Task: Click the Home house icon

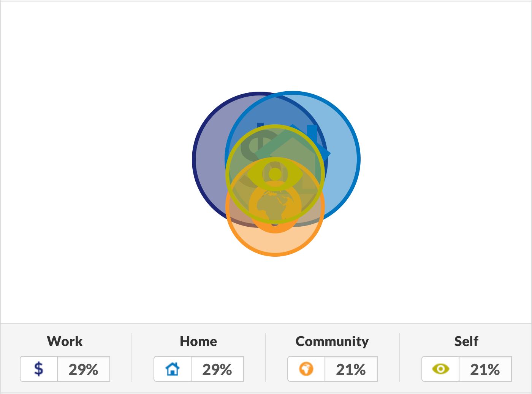Action: 173,369
